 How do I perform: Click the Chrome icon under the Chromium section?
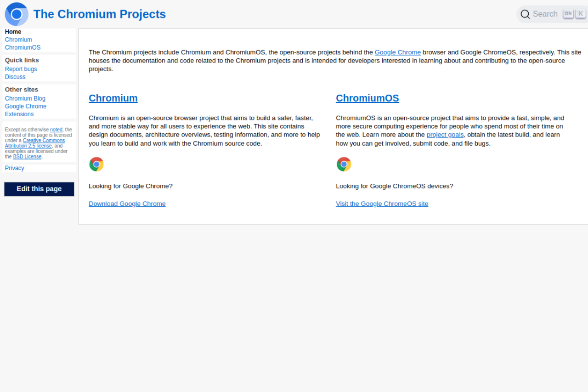[x=96, y=164]
